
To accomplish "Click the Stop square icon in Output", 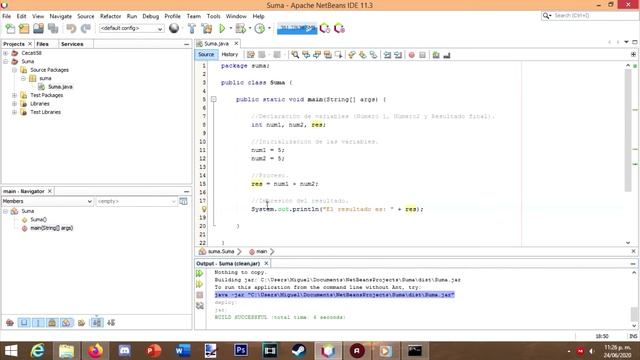I will click(x=200, y=295).
